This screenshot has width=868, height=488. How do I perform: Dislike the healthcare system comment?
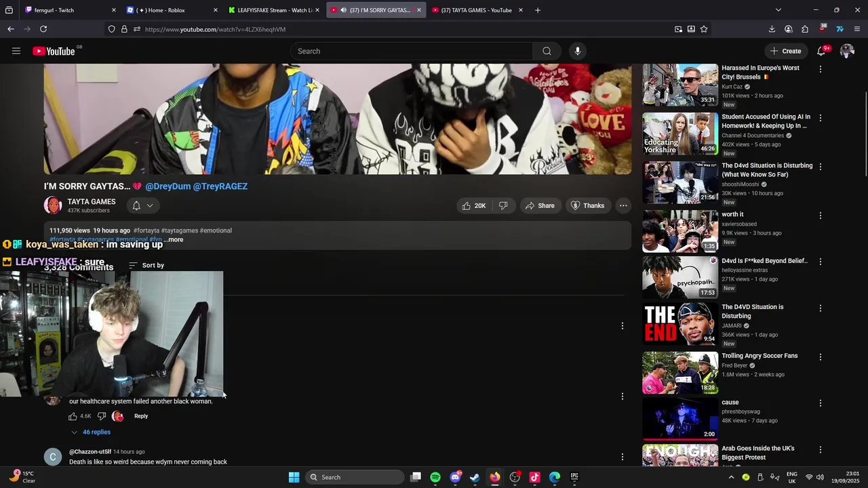coord(101,416)
